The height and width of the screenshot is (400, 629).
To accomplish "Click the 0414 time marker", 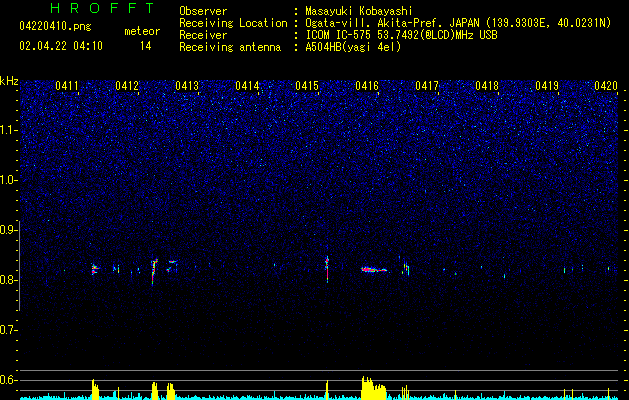I will tap(247, 86).
